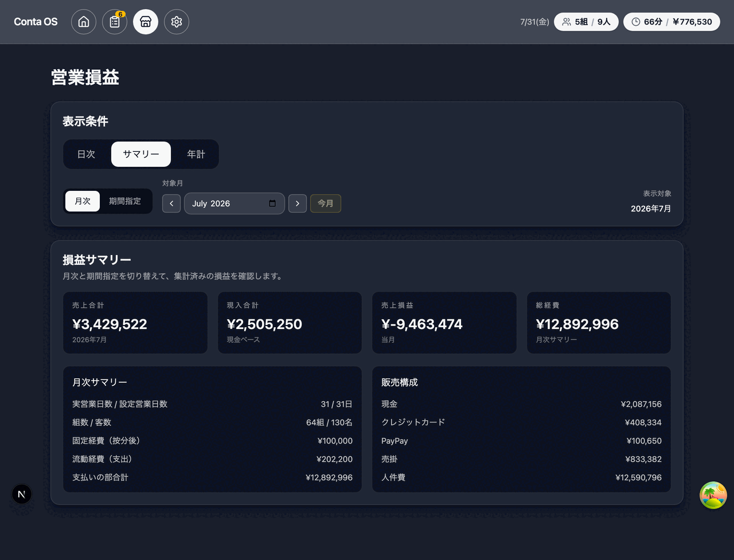Click the Conta OS logo text
The image size is (734, 560).
[36, 22]
